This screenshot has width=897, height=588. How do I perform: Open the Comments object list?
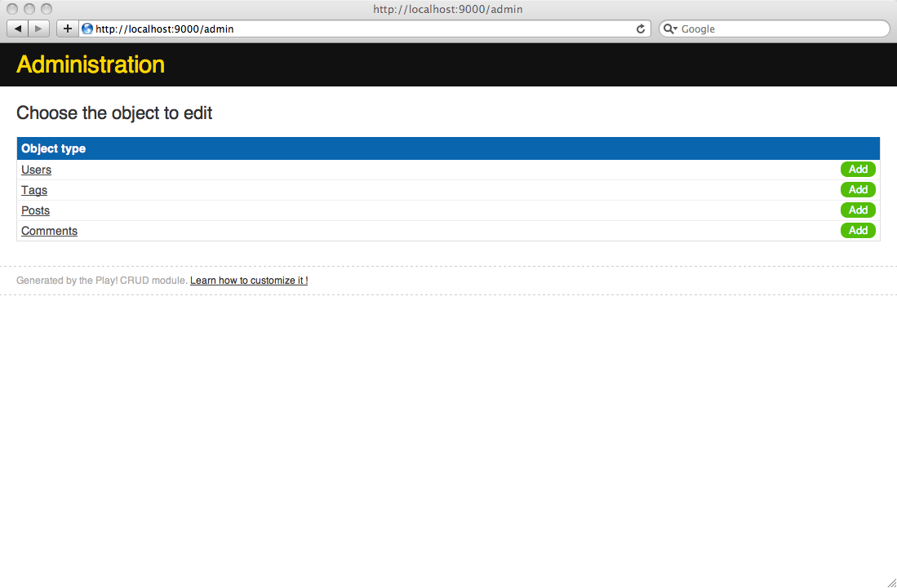click(x=49, y=231)
